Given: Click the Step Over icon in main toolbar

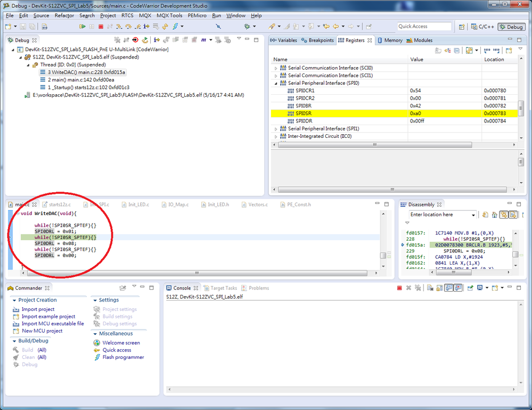Looking at the screenshot, I should (x=128, y=27).
